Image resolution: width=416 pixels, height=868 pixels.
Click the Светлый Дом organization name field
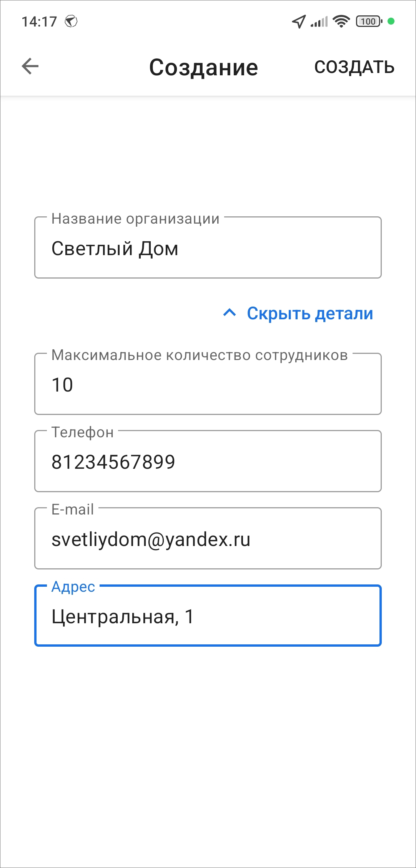(x=208, y=249)
